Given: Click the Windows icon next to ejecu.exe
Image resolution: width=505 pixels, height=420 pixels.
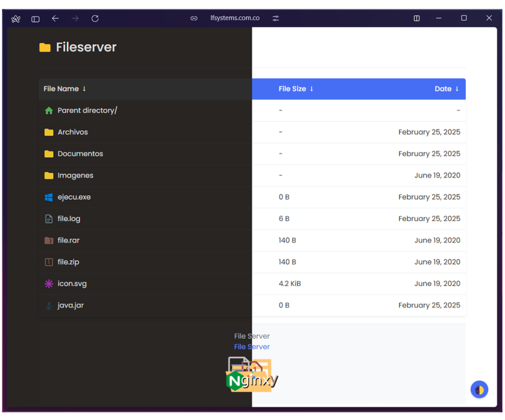Looking at the screenshot, I should (49, 197).
